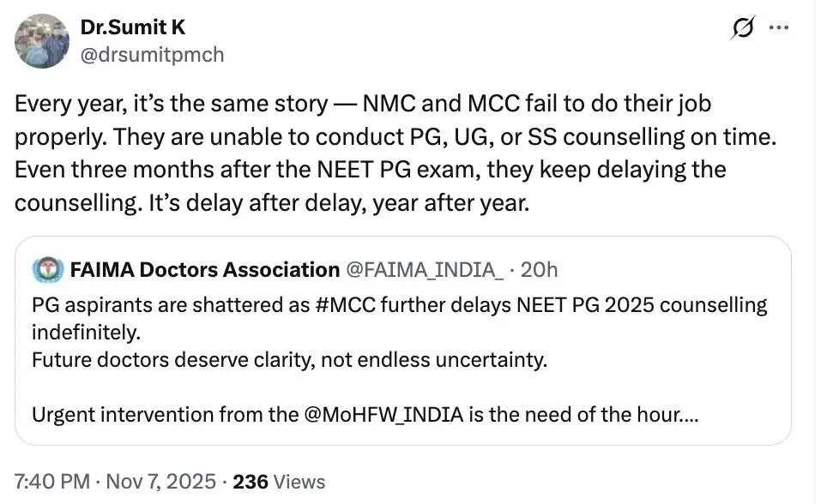827x504 pixels.
Task: Click the 'PG aspirants are shattered' sentence
Action: (172, 305)
